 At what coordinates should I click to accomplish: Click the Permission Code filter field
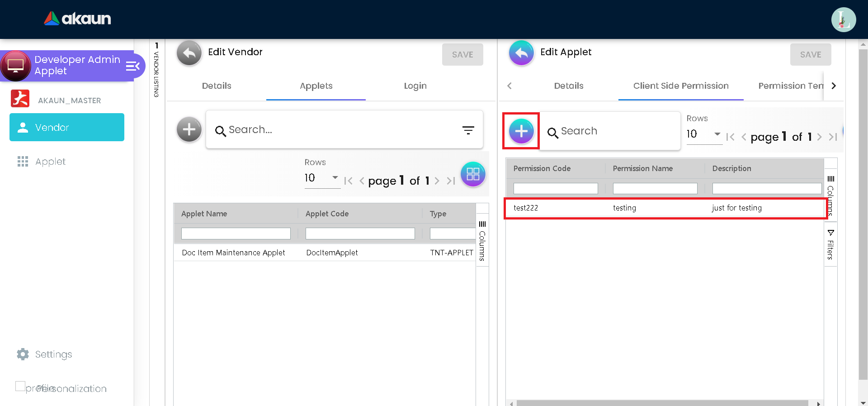click(x=555, y=188)
